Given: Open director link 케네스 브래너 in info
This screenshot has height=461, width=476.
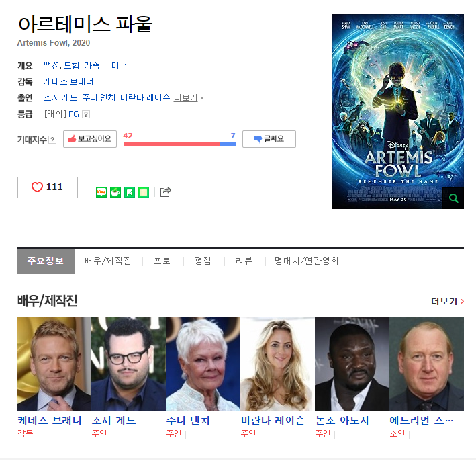Looking at the screenshot, I should (x=68, y=82).
